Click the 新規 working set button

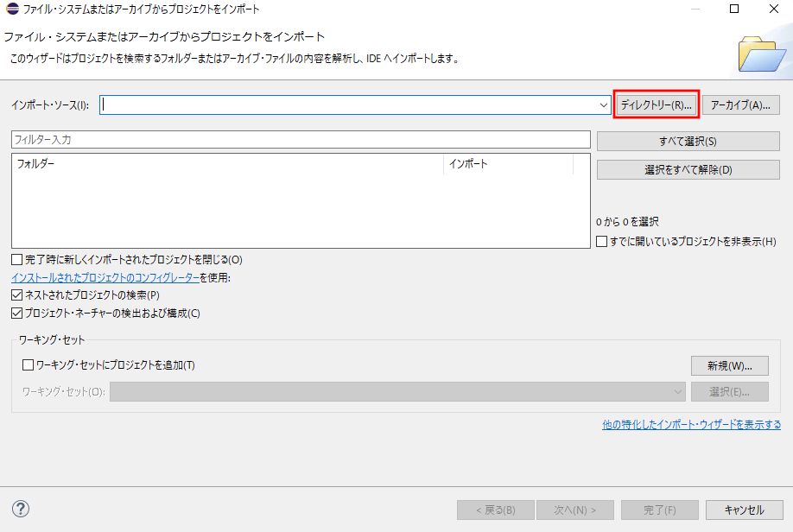[729, 365]
